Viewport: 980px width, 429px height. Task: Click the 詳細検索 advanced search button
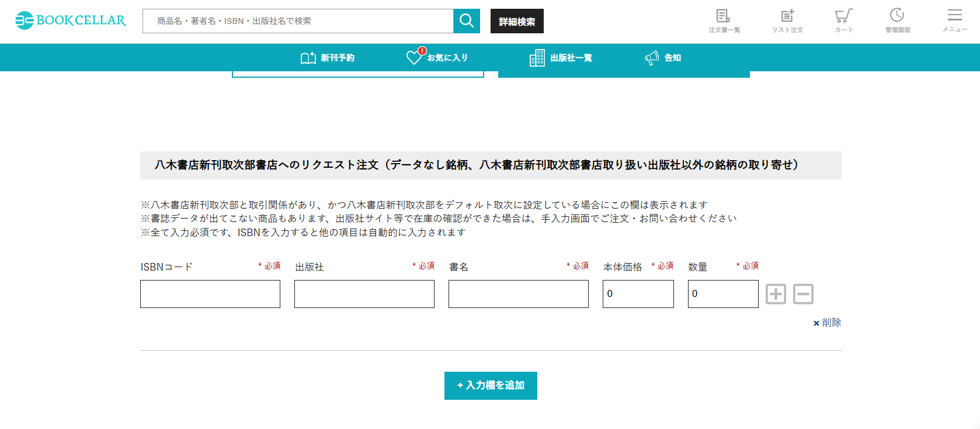pyautogui.click(x=517, y=21)
